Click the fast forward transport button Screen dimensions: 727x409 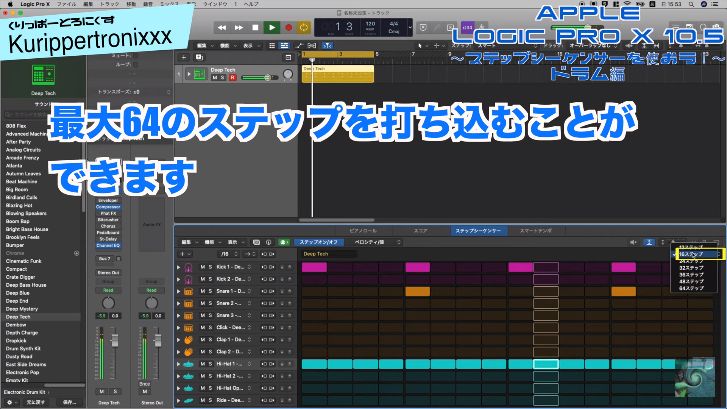point(239,27)
